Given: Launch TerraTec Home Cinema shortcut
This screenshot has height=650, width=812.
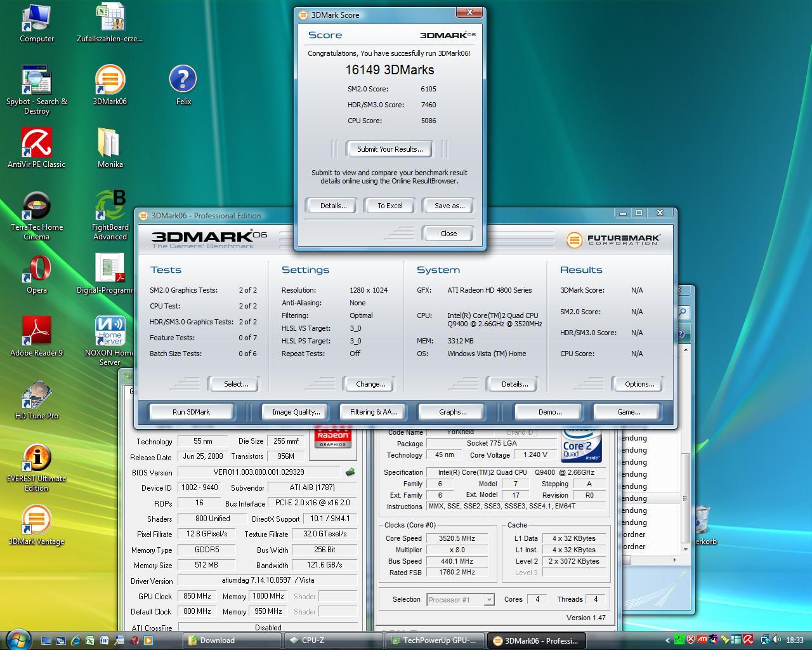Looking at the screenshot, I should pos(36,215).
